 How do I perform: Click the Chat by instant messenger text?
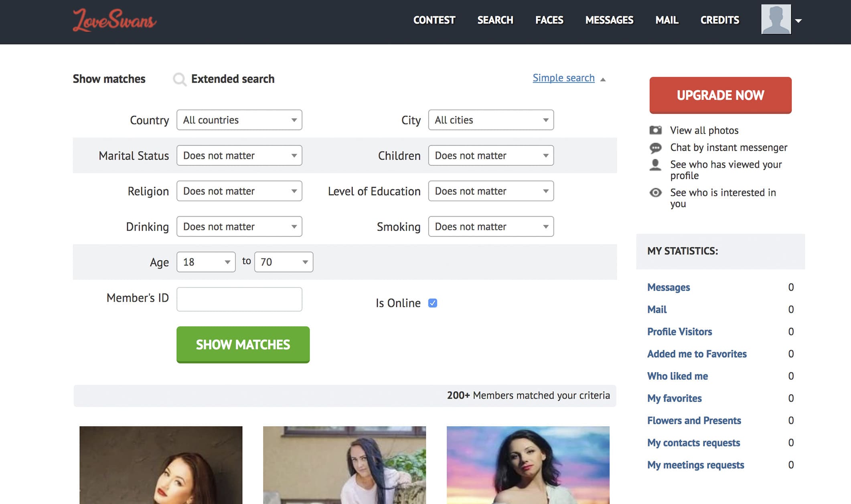pos(729,148)
